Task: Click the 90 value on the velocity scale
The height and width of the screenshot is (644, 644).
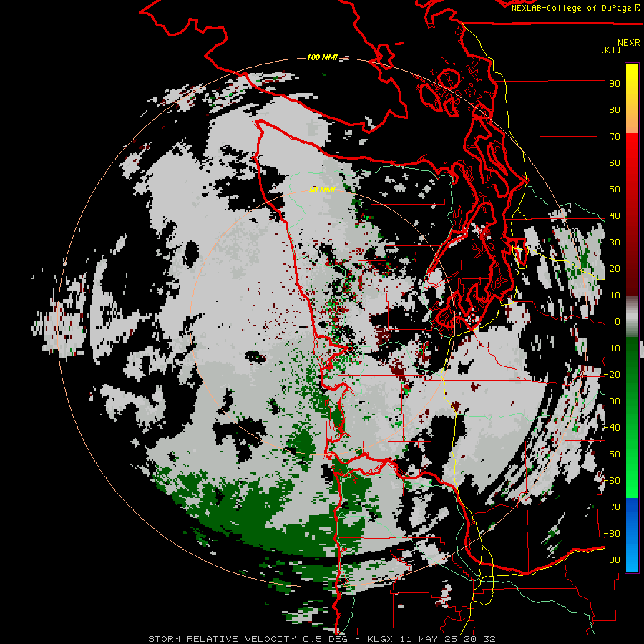Action: 615,84
